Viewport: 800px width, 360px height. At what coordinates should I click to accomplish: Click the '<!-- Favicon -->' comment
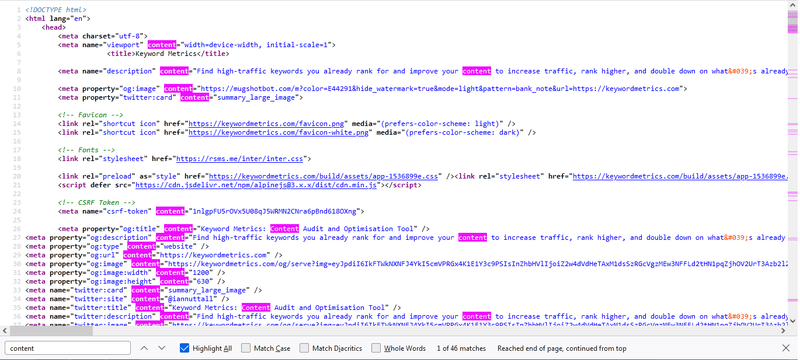tap(91, 115)
